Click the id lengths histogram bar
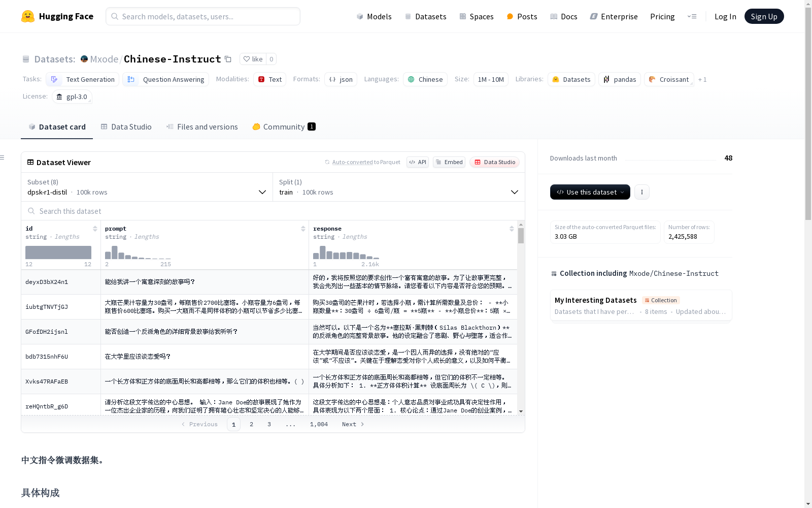Viewport: 812px width, 508px height. click(58, 252)
